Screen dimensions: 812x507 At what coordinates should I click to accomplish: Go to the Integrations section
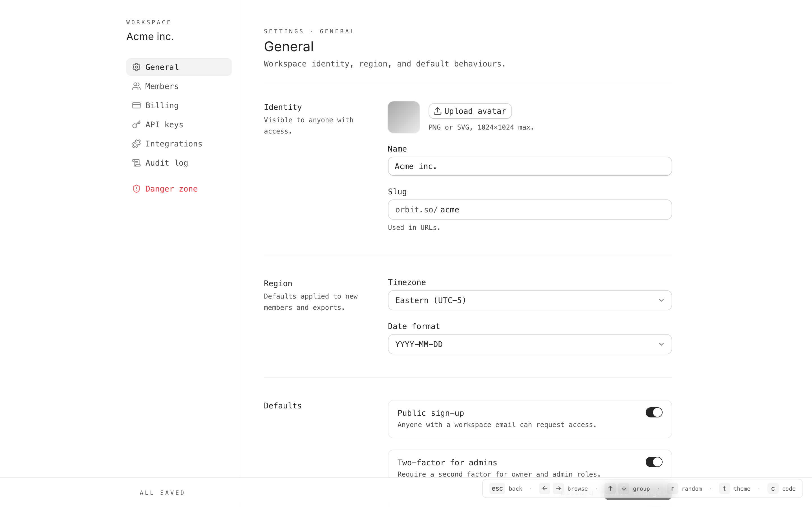coord(173,144)
